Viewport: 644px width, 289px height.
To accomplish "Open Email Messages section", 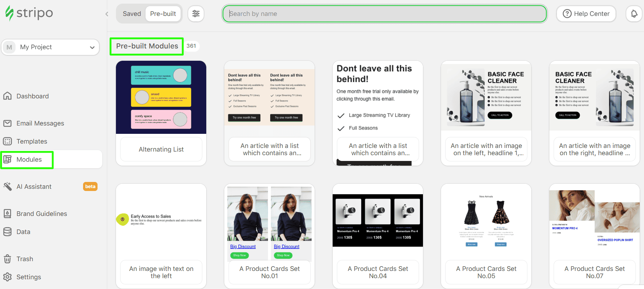I will (40, 123).
